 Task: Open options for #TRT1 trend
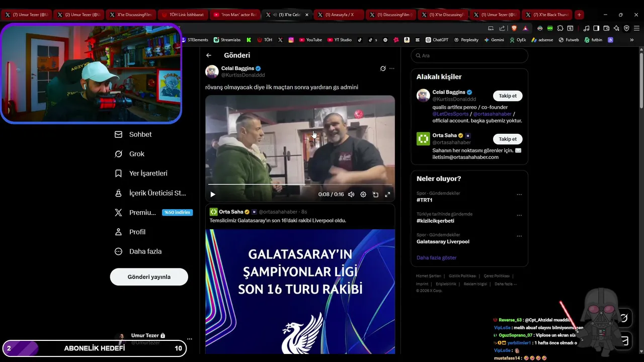point(519,195)
